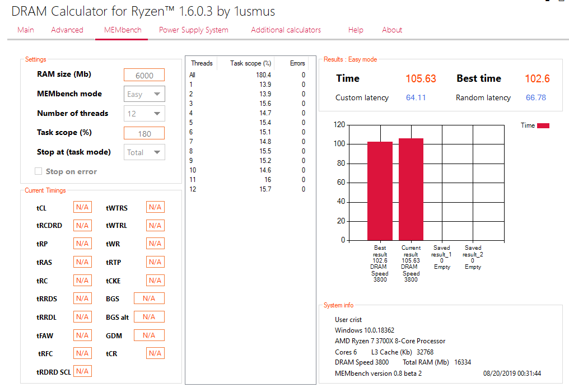Expand the MEMbench mode dropdown
Viewport: 569px width, 392px height.
[x=144, y=94]
